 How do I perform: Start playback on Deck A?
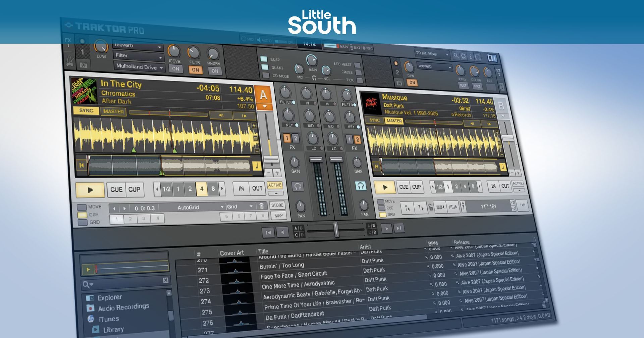[x=90, y=190]
